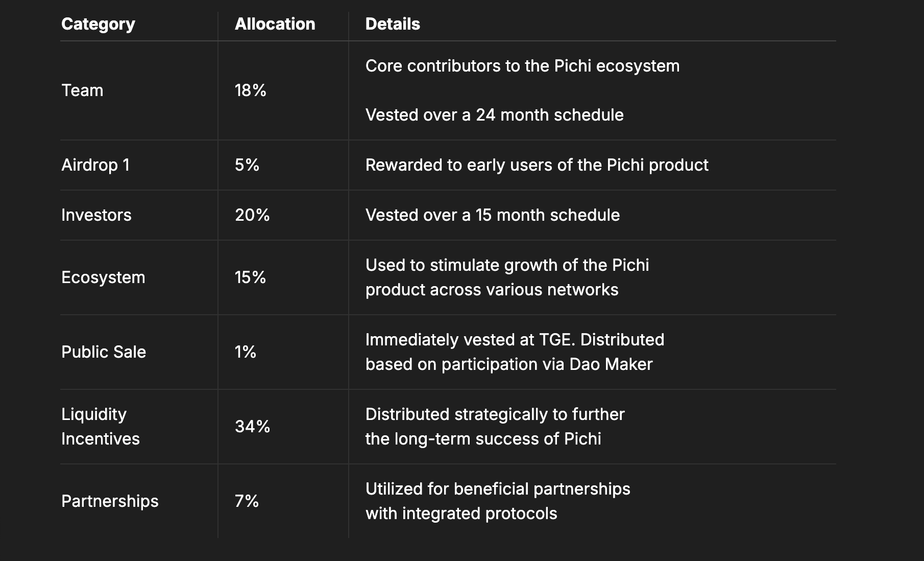Select the Team category cell
924x561 pixels.
pos(82,90)
